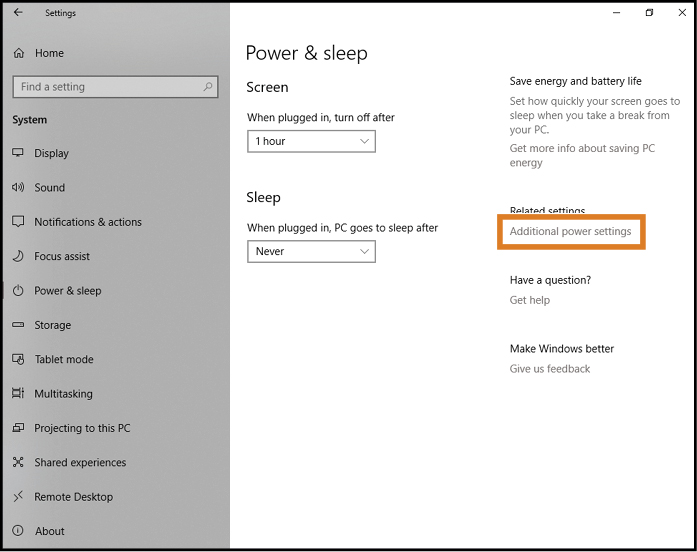Click the back arrow in Settings
The height and width of the screenshot is (552, 697).
18,12
